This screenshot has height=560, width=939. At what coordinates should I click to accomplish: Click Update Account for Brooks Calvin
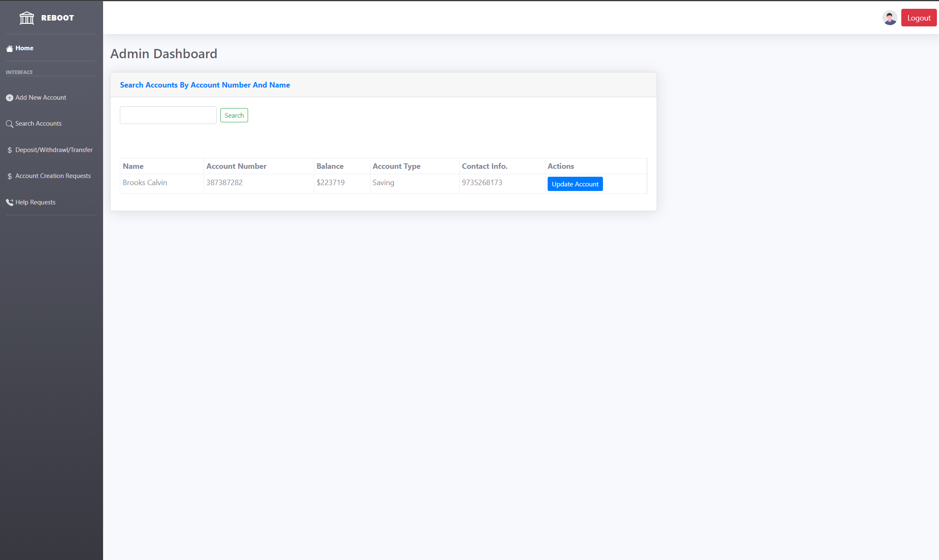coord(575,184)
